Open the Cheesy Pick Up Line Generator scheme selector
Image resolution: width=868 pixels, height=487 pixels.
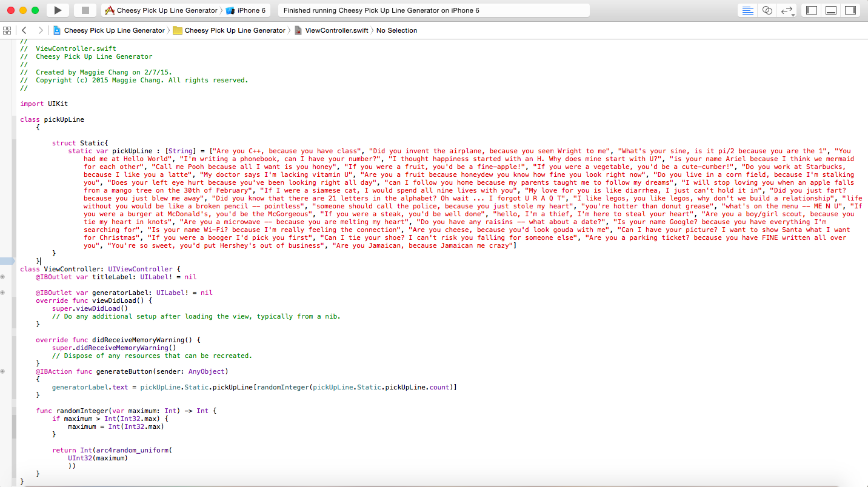click(x=162, y=10)
